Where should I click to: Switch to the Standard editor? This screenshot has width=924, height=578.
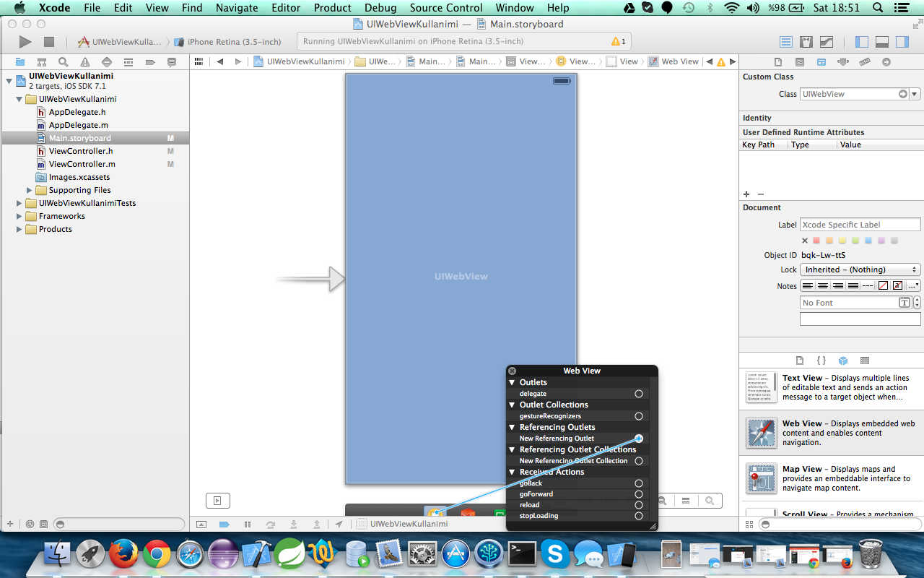[786, 42]
